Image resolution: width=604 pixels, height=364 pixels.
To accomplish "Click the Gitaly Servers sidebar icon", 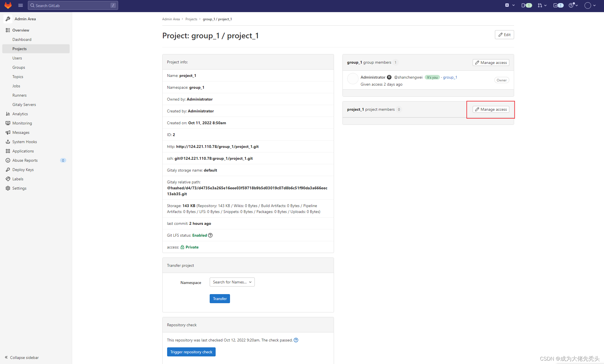I will [x=24, y=104].
